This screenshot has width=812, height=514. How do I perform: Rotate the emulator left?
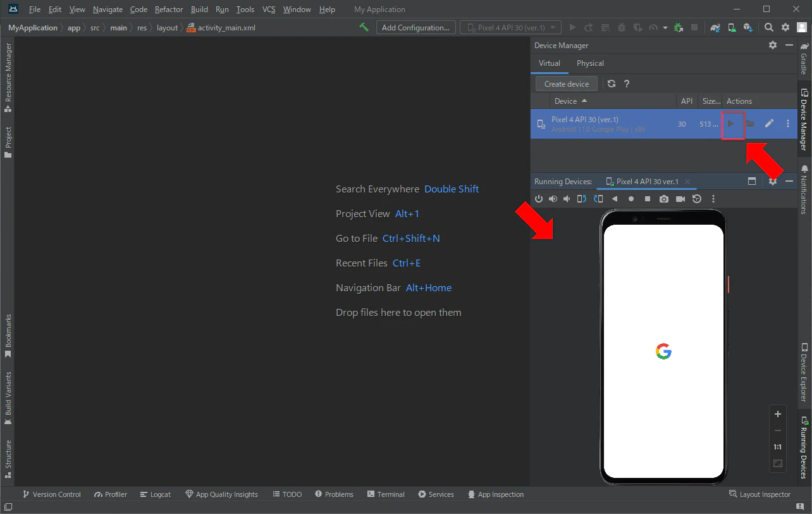click(581, 199)
